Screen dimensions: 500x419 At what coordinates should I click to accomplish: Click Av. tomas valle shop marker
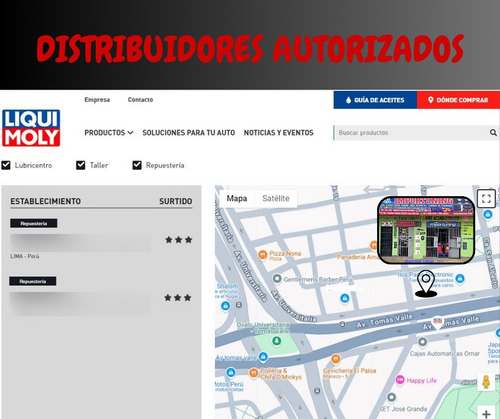click(x=263, y=357)
